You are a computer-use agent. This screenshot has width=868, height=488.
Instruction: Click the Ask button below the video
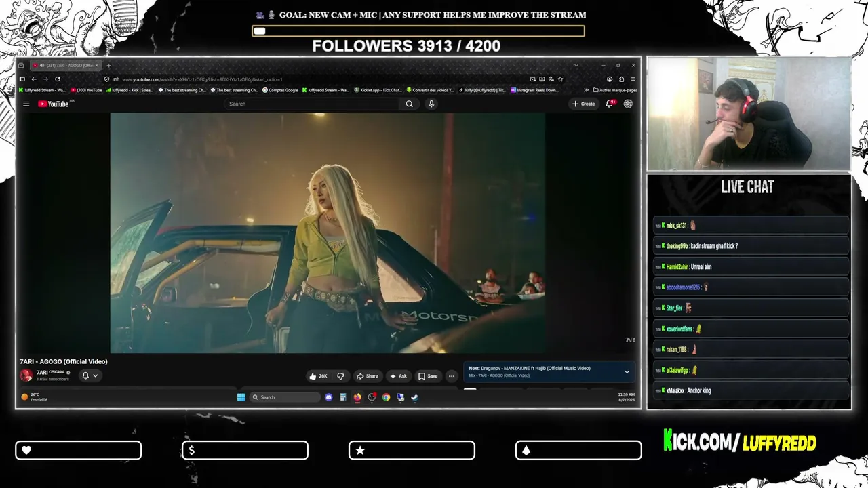[x=398, y=376]
